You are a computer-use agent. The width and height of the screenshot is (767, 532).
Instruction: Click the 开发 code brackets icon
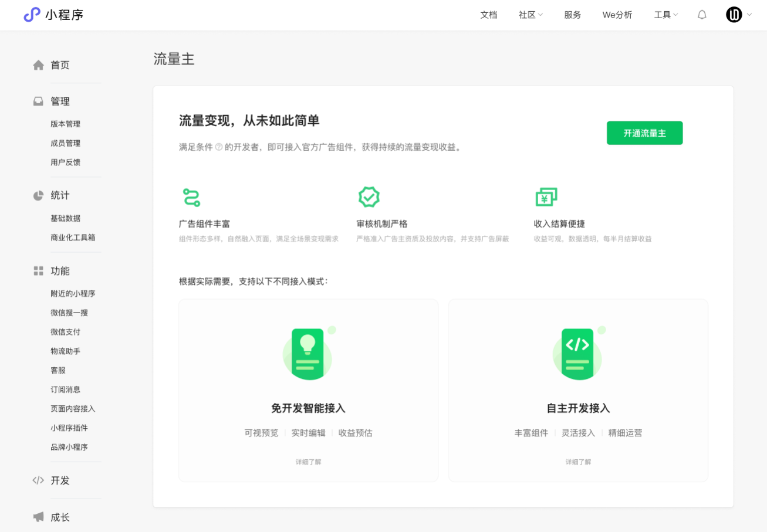tap(39, 480)
